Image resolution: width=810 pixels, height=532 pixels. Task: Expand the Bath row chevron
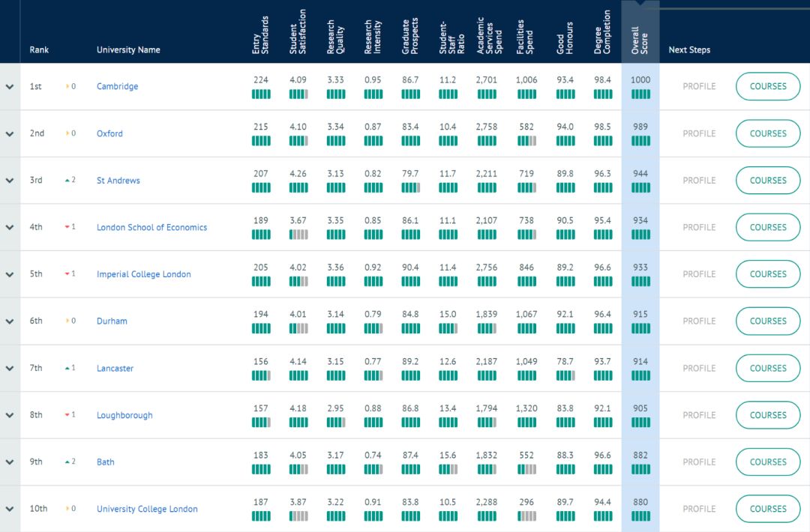click(10, 462)
